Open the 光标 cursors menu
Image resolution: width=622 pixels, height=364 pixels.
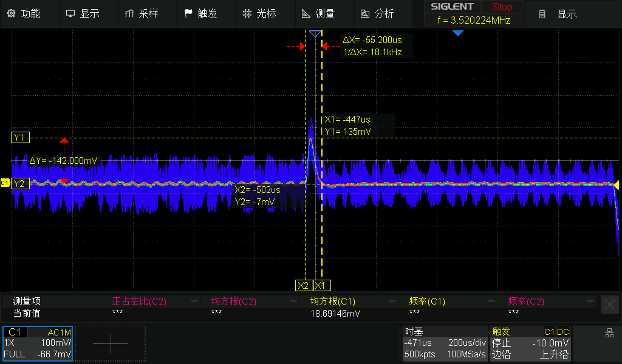click(259, 13)
